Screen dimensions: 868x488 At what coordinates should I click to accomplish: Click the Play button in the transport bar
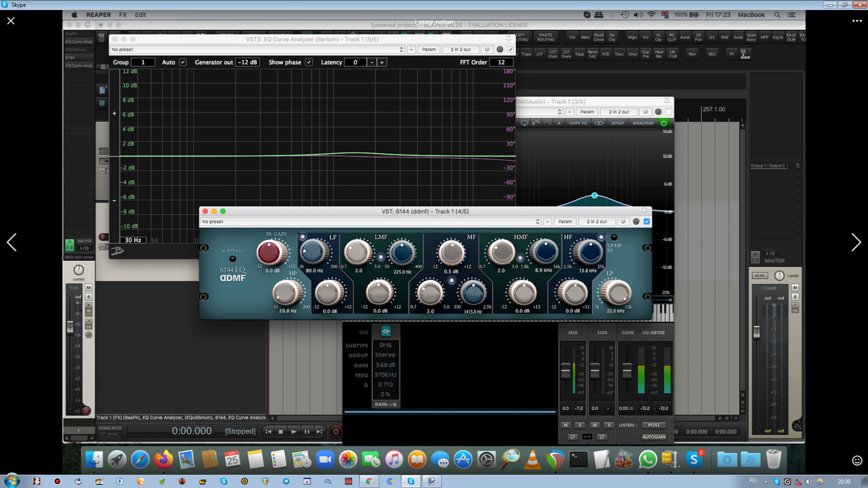pyautogui.click(x=294, y=431)
